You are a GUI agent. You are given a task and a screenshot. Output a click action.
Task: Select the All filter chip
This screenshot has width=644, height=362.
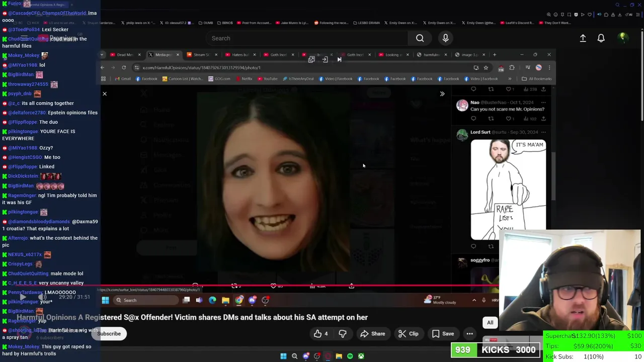coord(490,323)
